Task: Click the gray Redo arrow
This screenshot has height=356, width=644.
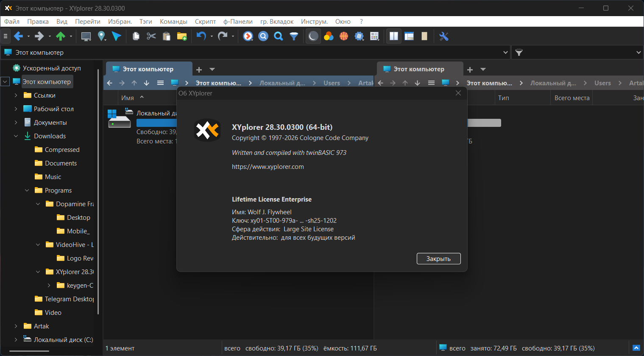Action: [223, 36]
